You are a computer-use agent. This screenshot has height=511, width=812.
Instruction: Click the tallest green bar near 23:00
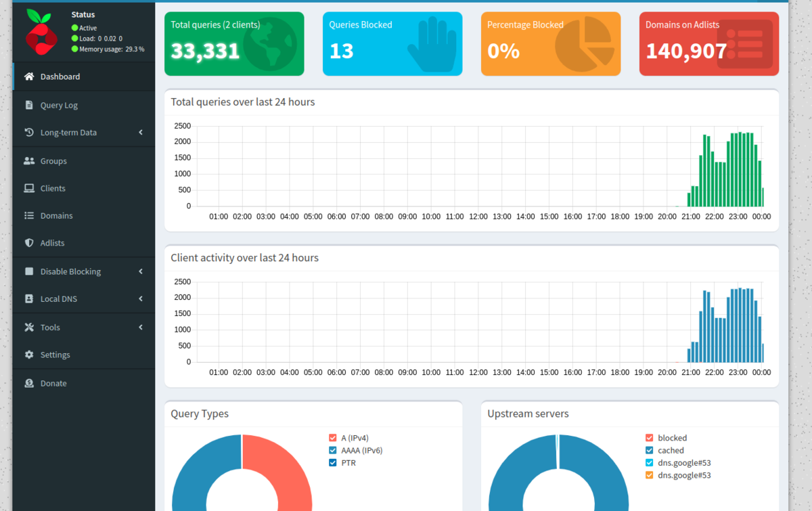[x=740, y=169]
